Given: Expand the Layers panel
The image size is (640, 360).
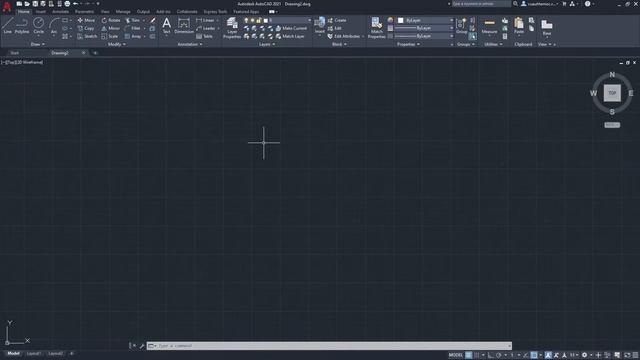Looking at the screenshot, I should tap(267, 44).
